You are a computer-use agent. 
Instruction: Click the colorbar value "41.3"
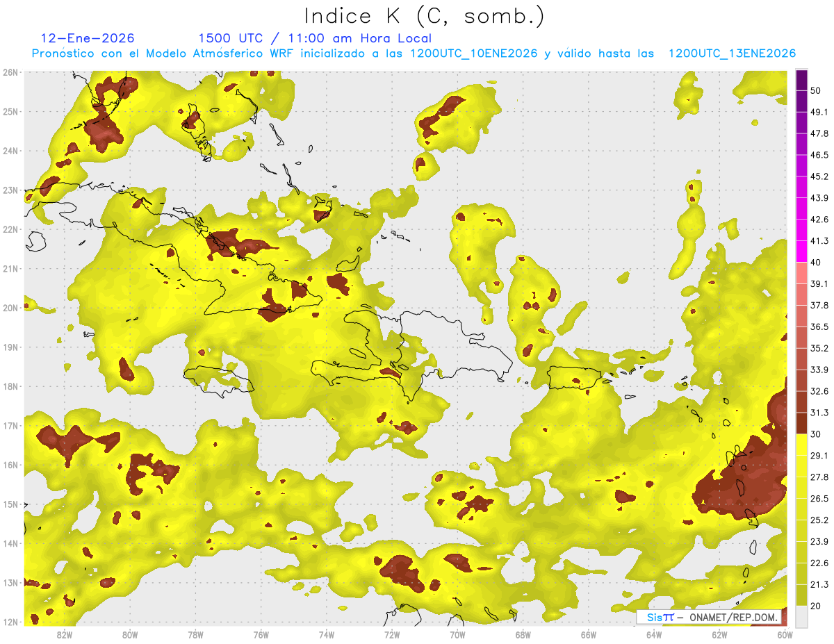click(x=819, y=241)
